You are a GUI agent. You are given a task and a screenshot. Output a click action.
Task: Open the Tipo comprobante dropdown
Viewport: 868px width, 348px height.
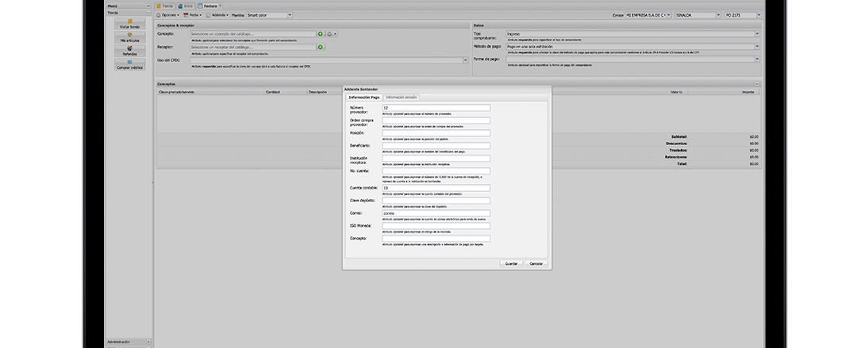pyautogui.click(x=757, y=34)
